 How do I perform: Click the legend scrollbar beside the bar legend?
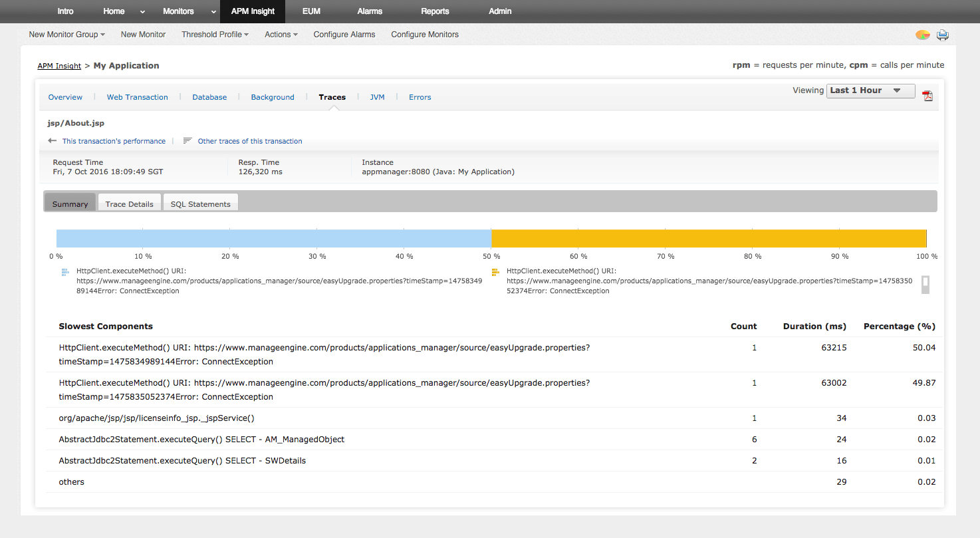click(925, 285)
